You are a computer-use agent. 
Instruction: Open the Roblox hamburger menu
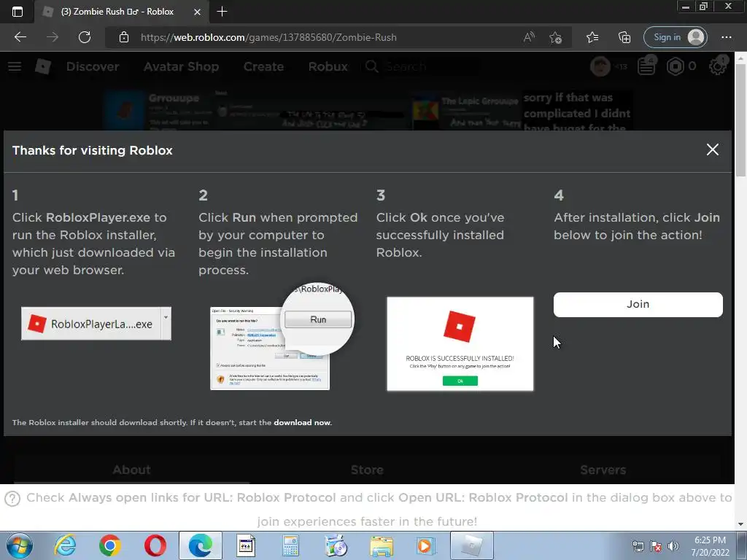pos(15,66)
